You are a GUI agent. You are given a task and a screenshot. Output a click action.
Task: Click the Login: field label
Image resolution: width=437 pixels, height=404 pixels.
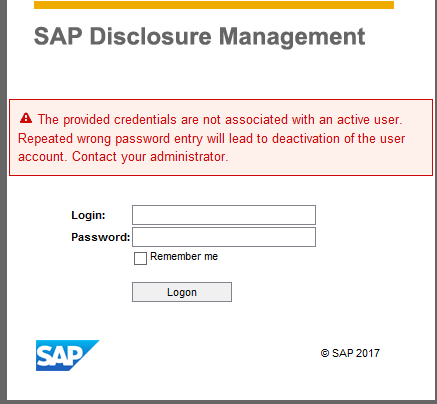[88, 215]
